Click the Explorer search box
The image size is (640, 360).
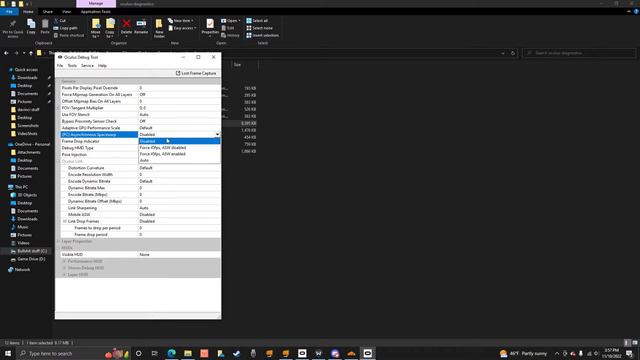point(579,53)
